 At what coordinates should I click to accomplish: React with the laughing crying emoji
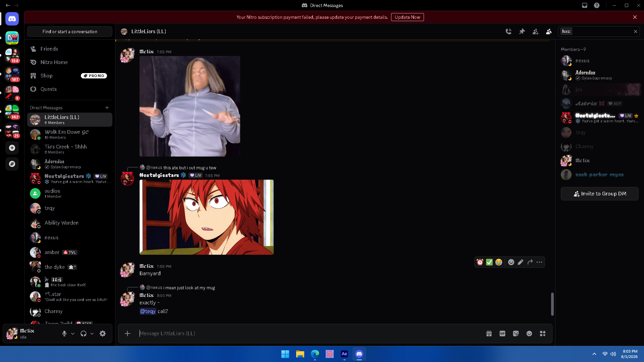click(x=499, y=262)
